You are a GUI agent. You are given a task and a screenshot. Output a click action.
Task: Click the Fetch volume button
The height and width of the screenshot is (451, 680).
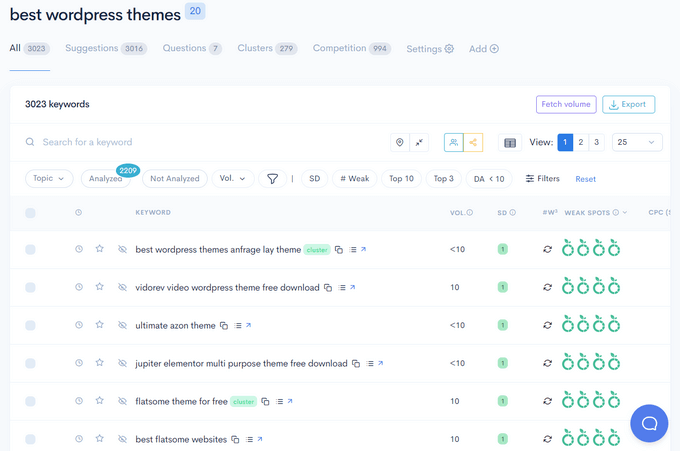click(566, 104)
